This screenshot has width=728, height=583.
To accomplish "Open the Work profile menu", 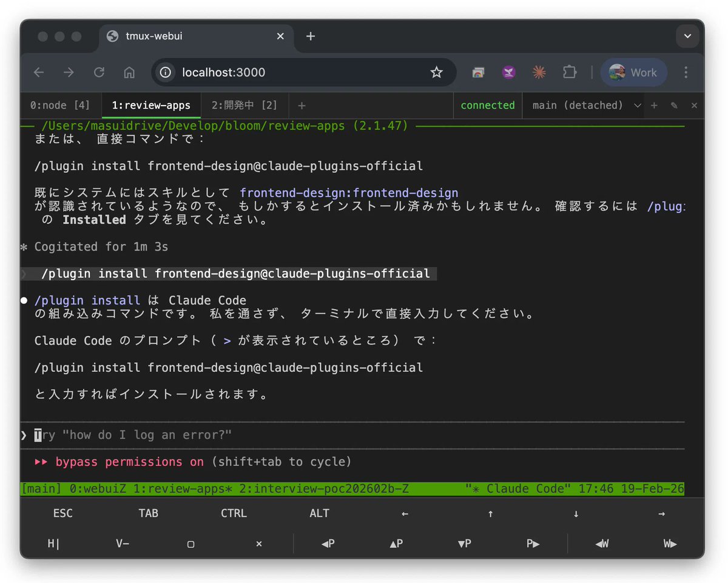I will tap(633, 73).
